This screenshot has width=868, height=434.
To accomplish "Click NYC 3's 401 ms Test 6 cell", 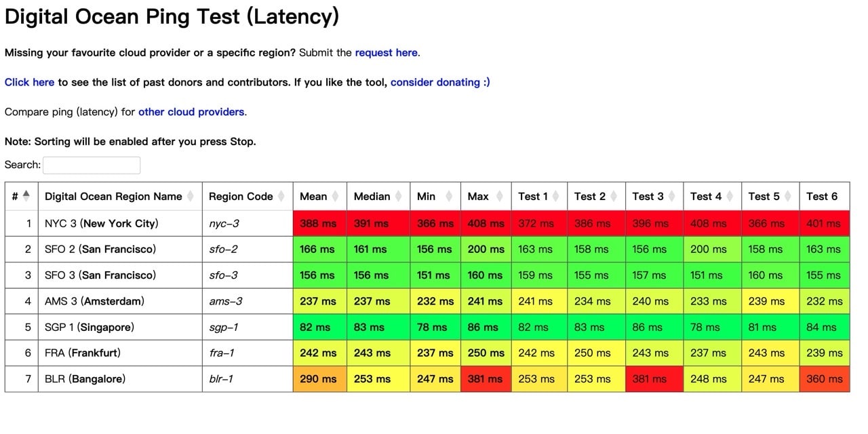I will pyautogui.click(x=825, y=223).
